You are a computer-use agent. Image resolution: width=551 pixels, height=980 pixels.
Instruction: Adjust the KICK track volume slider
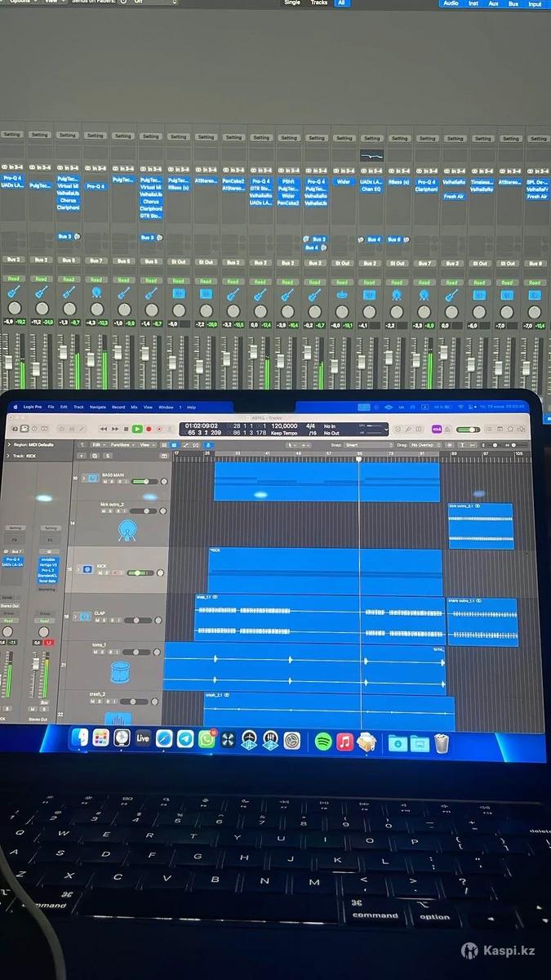pyautogui.click(x=139, y=572)
